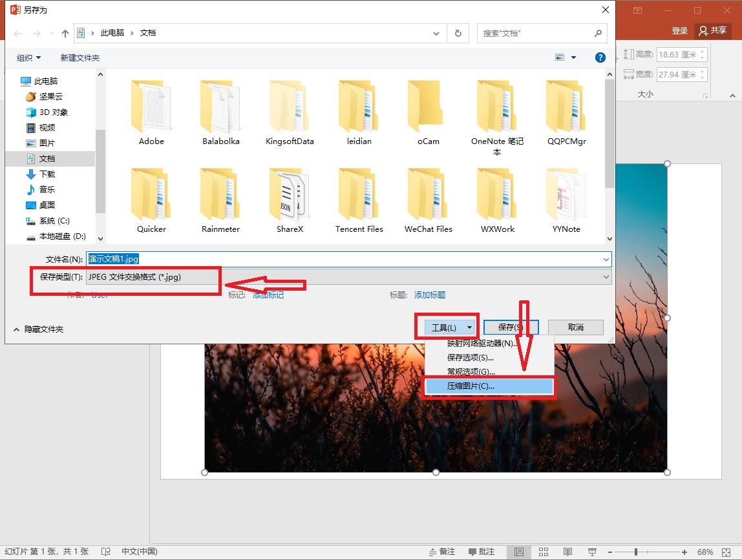Collapse folders with 隐藏文件夹
Screen dimensions: 742x560
click(x=39, y=329)
